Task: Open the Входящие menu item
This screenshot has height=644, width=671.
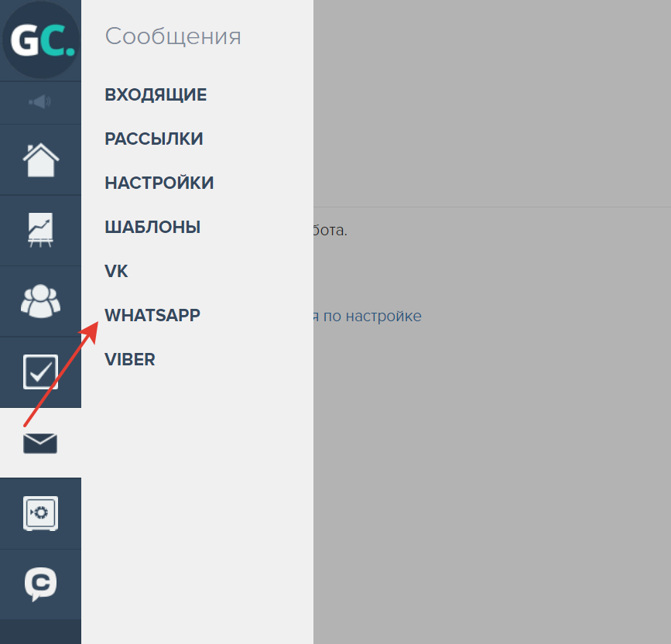Action: (156, 94)
